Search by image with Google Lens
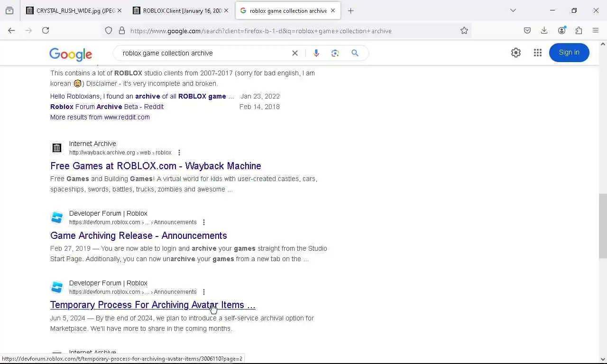 (335, 53)
